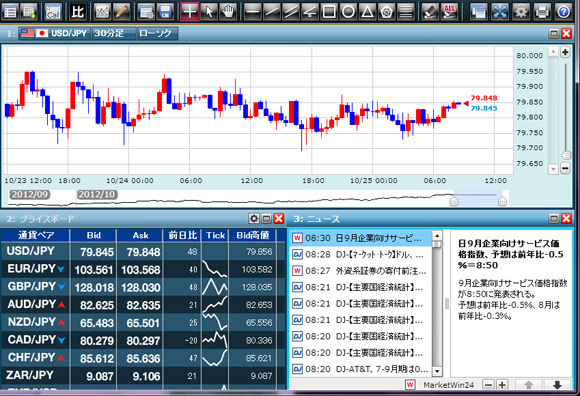Screen dimensions: 580x396
Task: Zoom in chart with plus button
Action: pyautogui.click(x=565, y=53)
